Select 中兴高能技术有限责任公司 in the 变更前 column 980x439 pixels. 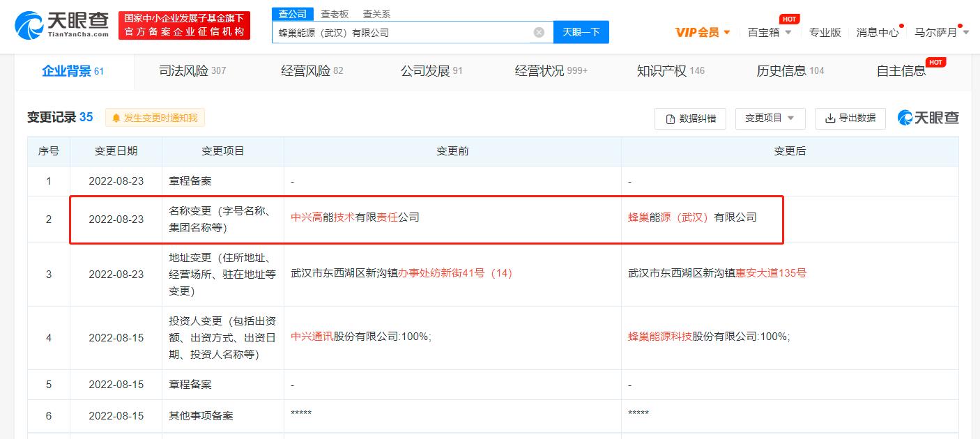pos(355,217)
